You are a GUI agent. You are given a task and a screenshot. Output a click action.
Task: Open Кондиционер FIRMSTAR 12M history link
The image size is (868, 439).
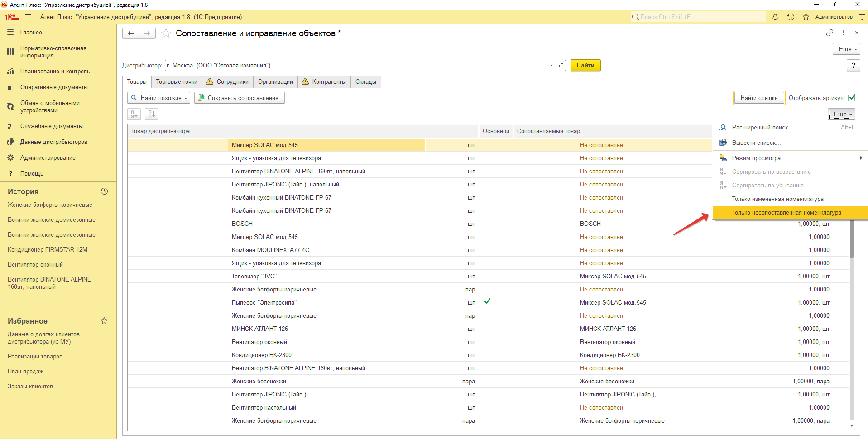click(x=48, y=250)
